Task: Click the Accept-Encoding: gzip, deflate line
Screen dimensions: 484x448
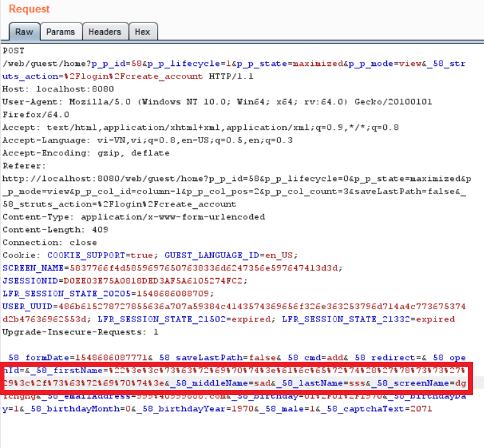Action: 86,153
